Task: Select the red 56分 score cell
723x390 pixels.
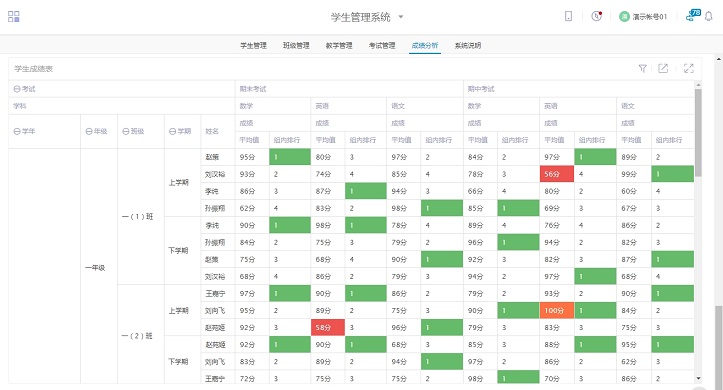Action: [557, 174]
